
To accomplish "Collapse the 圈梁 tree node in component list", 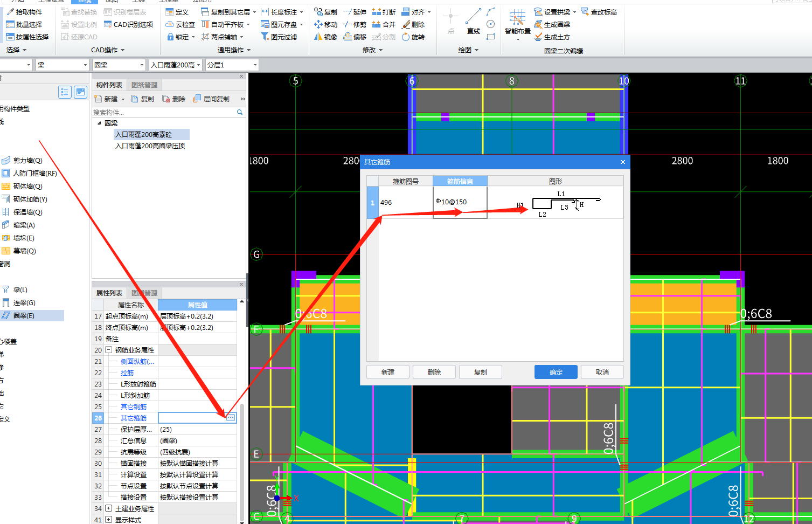I will 99,123.
